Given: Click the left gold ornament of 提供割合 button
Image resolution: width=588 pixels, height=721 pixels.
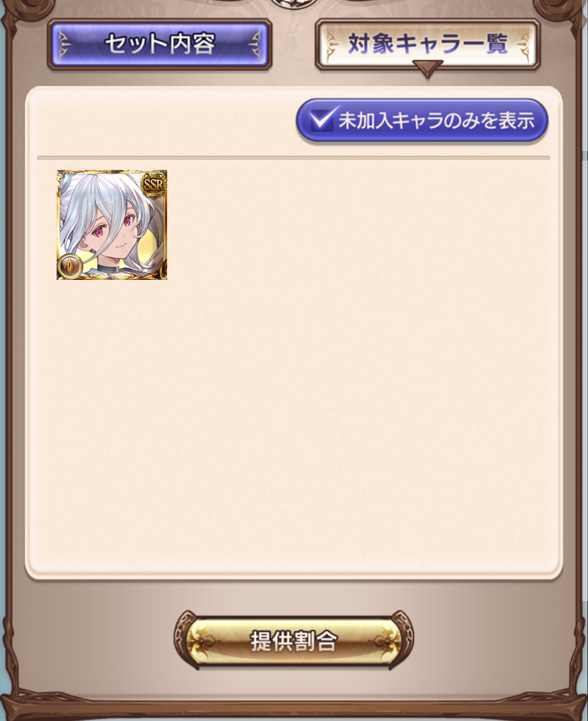Looking at the screenshot, I should tap(208, 641).
